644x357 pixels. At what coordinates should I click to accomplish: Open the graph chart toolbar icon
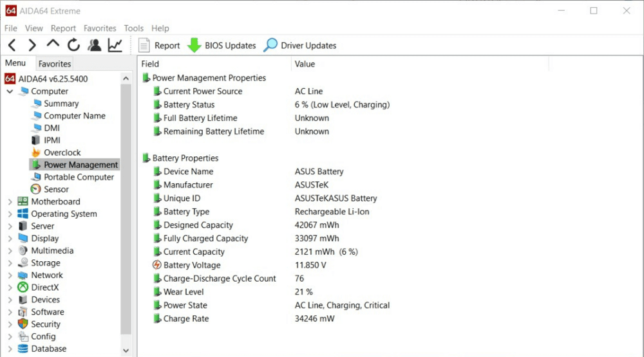pos(115,46)
